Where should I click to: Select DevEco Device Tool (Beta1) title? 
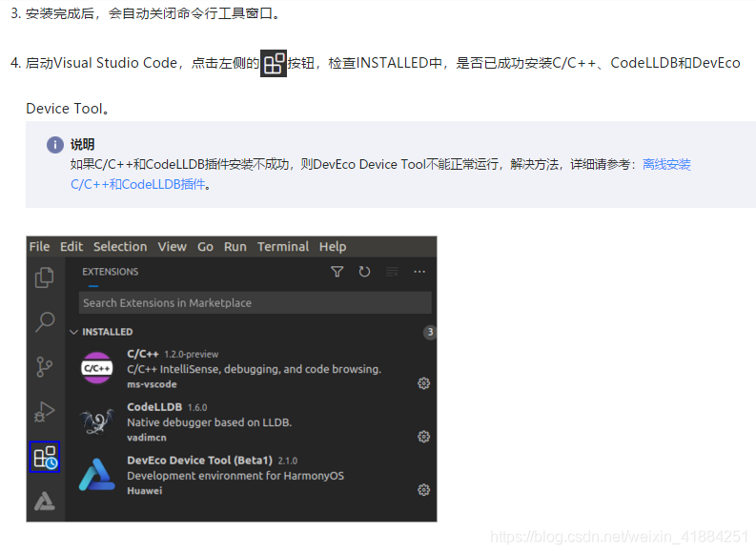[x=199, y=461]
